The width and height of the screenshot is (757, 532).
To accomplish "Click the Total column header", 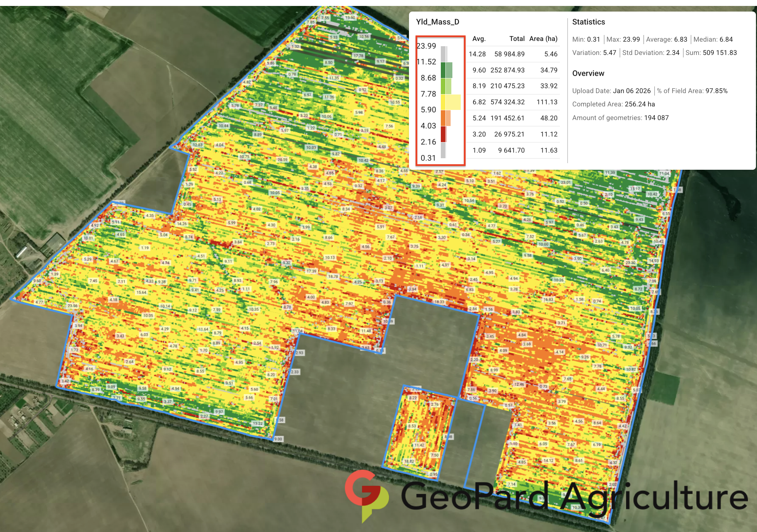I will (x=517, y=39).
